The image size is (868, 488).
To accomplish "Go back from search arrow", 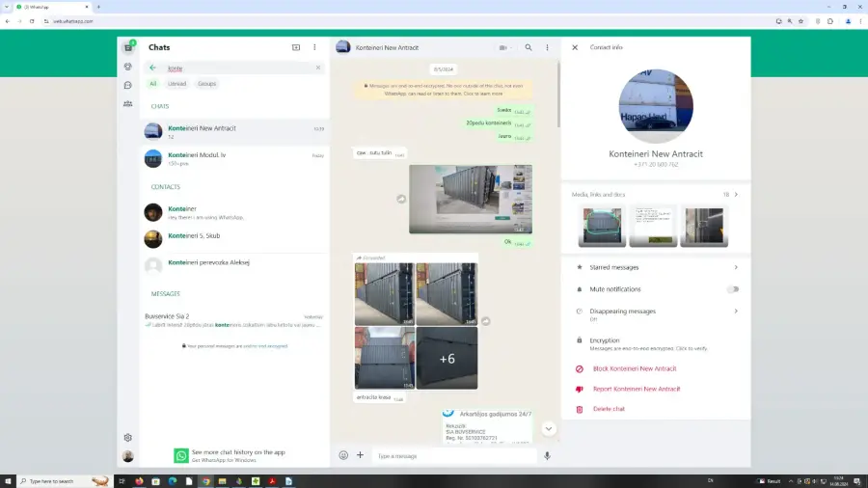I will point(152,68).
